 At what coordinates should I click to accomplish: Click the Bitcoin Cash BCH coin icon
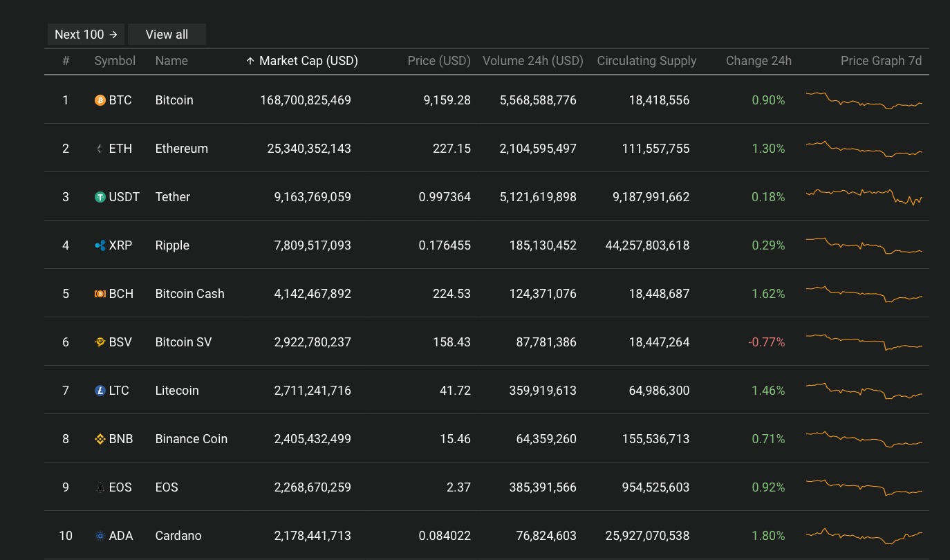pos(100,294)
